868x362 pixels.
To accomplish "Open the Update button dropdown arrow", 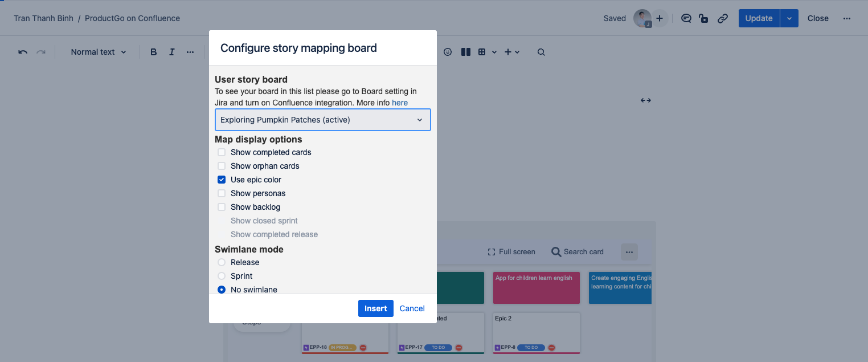I will [x=789, y=18].
